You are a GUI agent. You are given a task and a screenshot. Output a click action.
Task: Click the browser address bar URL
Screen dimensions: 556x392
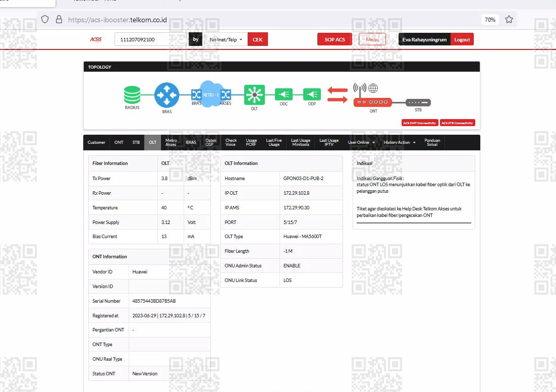pyautogui.click(x=118, y=20)
